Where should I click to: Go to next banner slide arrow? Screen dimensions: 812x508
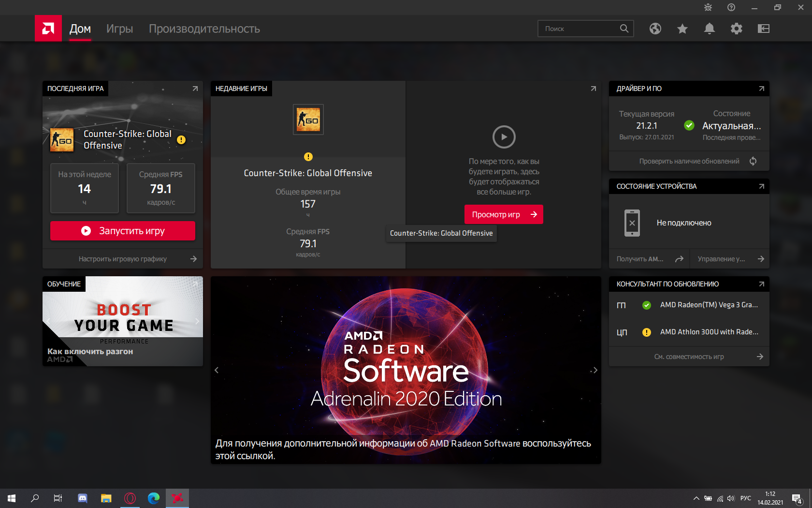(x=595, y=370)
